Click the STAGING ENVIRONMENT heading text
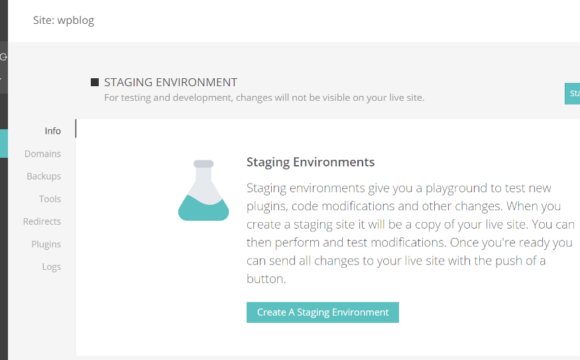 click(x=171, y=82)
